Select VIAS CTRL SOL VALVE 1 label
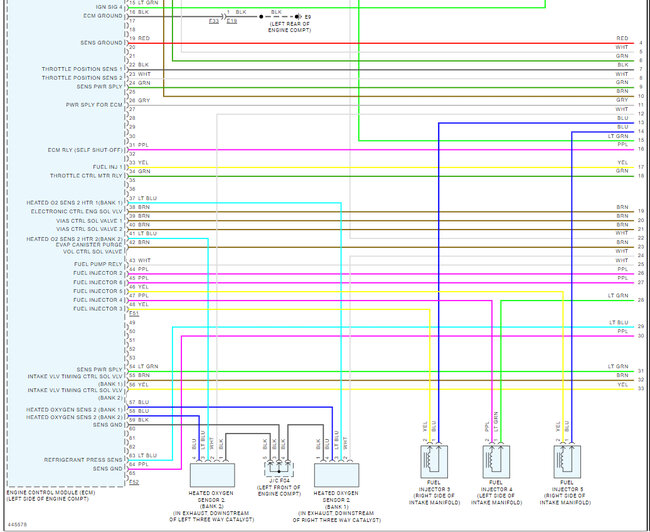The image size is (650, 532). tap(90, 221)
